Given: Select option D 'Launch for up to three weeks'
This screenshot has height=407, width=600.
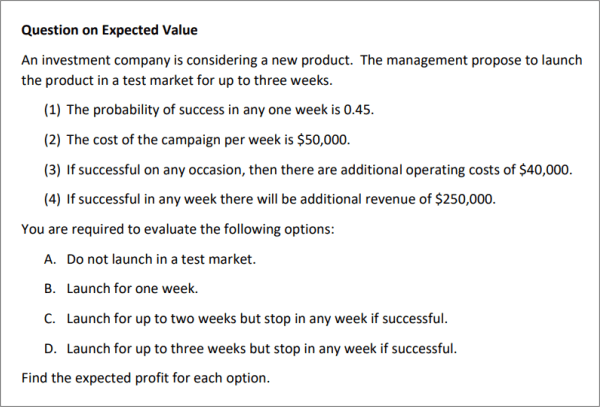Looking at the screenshot, I should [x=261, y=349].
